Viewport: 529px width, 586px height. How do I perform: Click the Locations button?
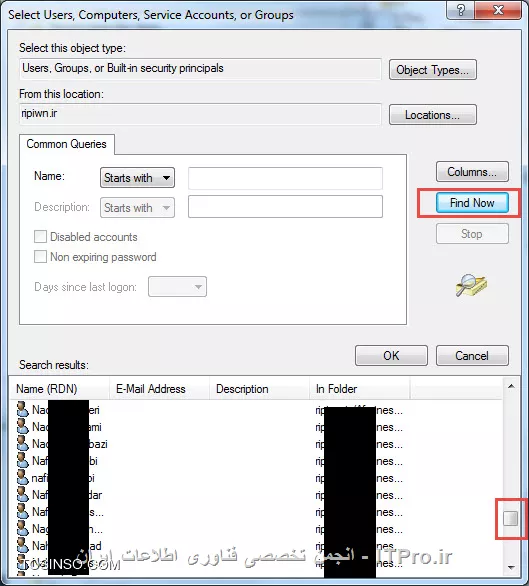(x=433, y=115)
